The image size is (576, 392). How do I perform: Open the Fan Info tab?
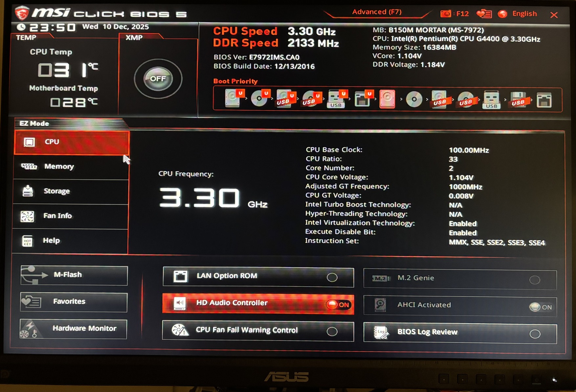tap(70, 217)
